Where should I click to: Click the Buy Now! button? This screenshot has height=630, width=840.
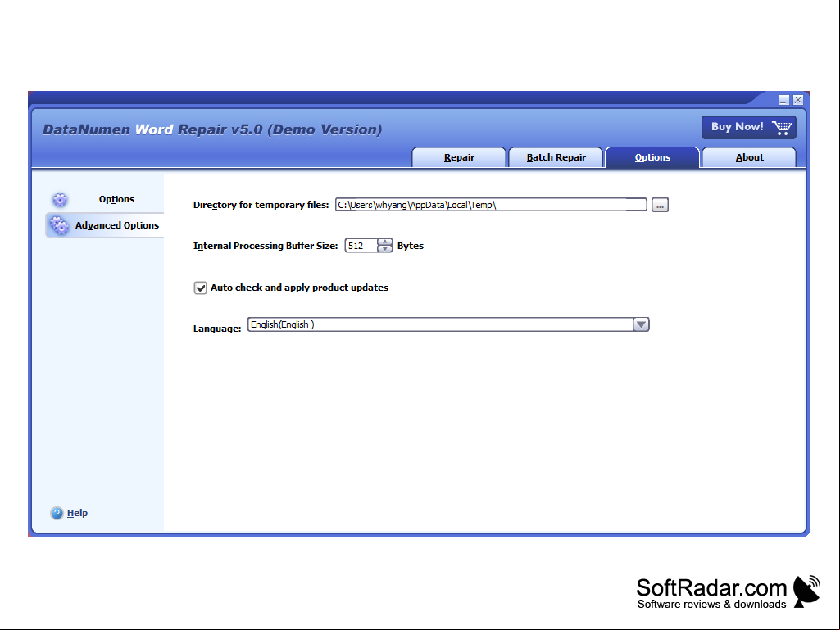point(749,128)
